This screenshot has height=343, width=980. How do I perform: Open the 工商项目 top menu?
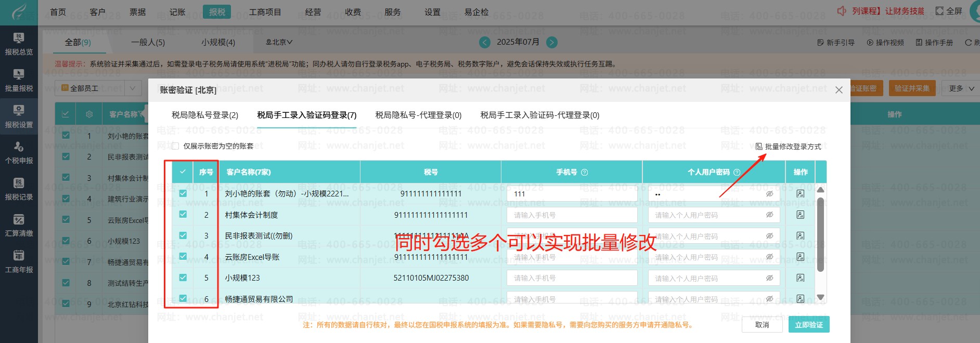click(265, 12)
